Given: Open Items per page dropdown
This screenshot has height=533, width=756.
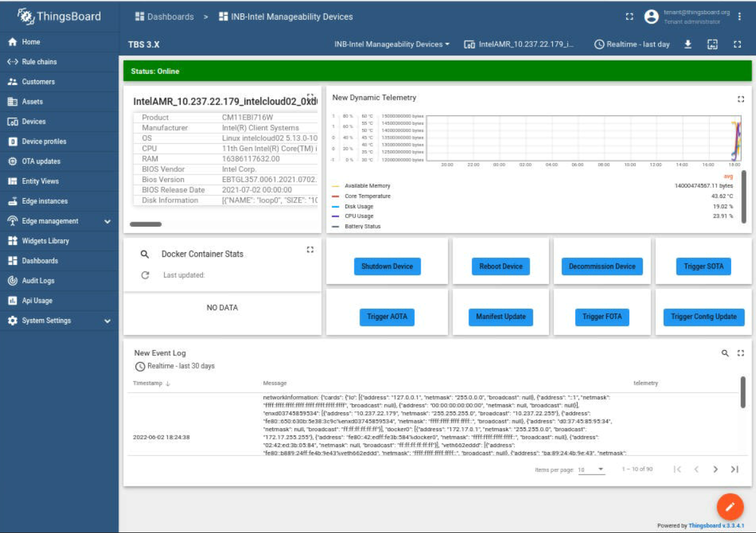Looking at the screenshot, I should click(x=591, y=469).
